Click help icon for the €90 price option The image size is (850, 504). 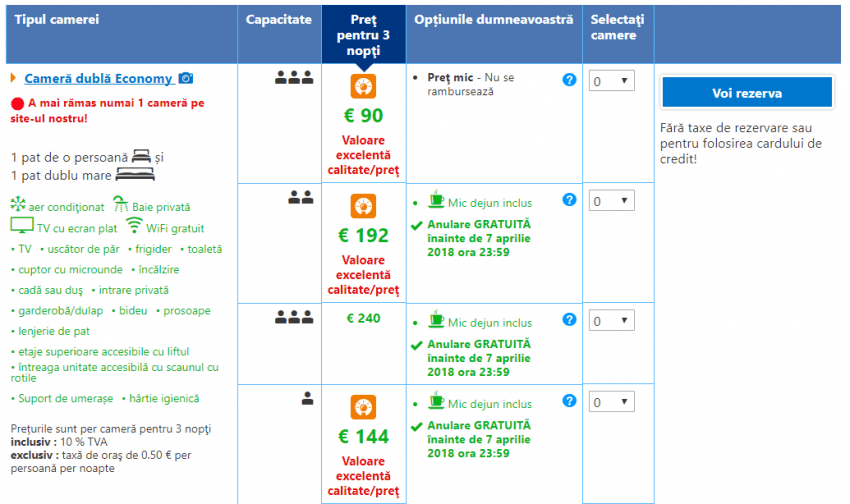pyautogui.click(x=569, y=80)
